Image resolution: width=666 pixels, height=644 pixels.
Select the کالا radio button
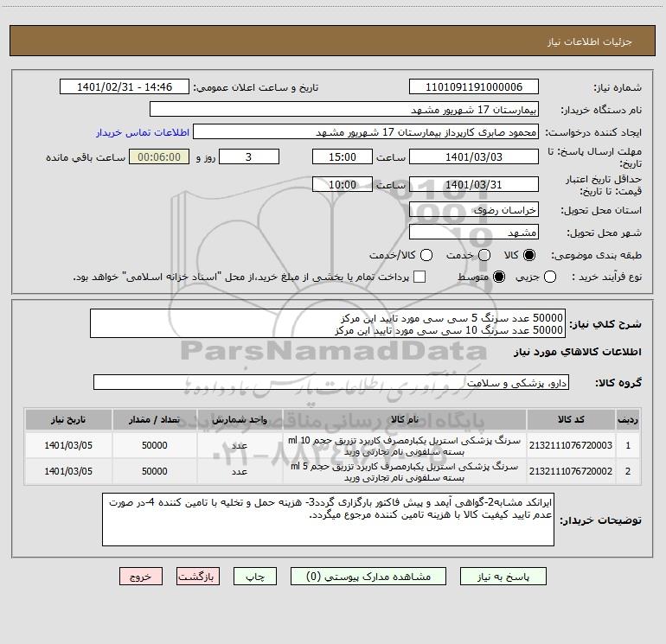pos(529,255)
